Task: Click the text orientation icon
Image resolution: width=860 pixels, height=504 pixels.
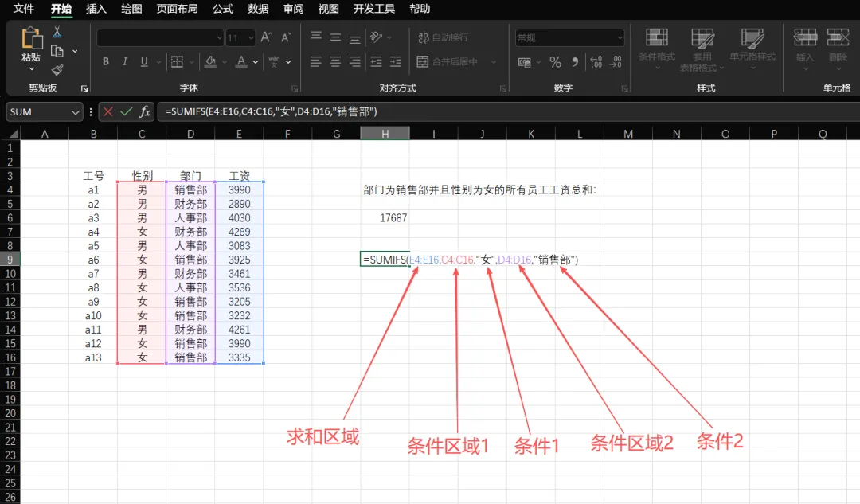Action: (x=376, y=37)
